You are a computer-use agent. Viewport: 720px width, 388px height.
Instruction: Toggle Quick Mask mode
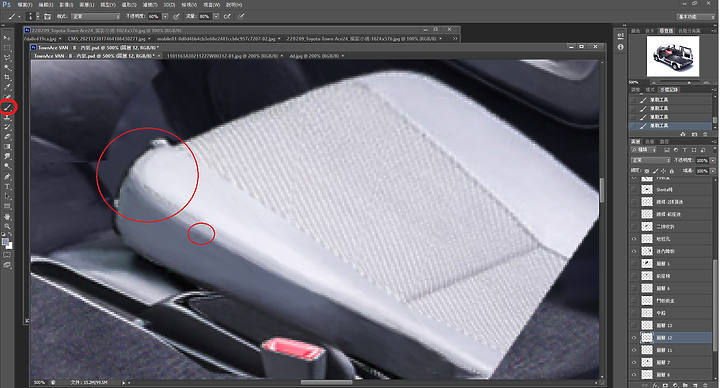tap(7, 255)
